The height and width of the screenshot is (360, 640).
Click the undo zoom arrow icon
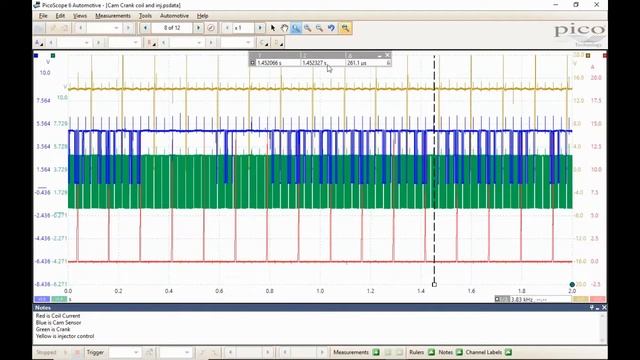(331, 28)
